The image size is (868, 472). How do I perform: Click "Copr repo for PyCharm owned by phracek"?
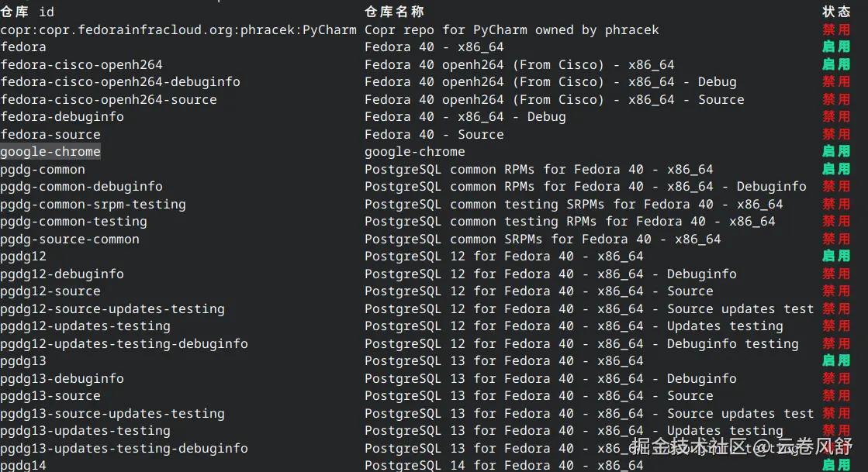tap(512, 29)
